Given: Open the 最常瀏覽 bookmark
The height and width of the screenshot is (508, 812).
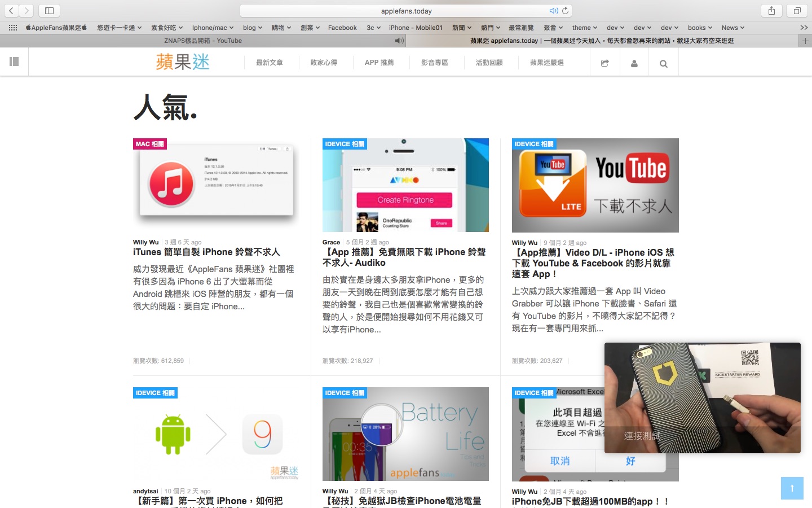Looking at the screenshot, I should coord(521,28).
